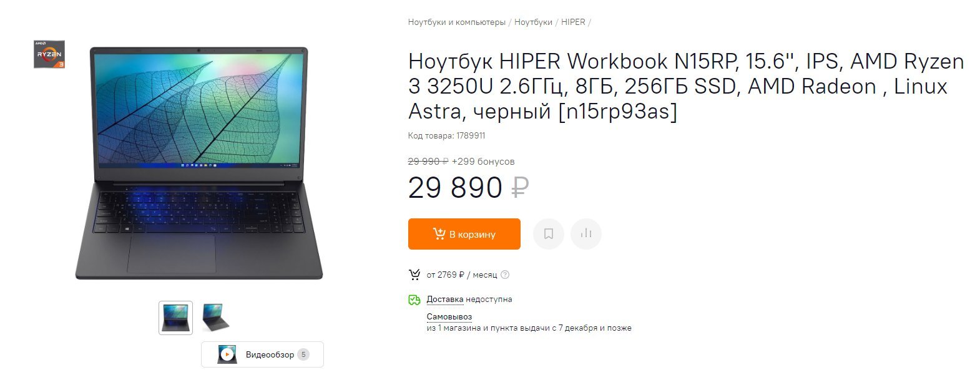Click the AMD Ryzen 3 badge
This screenshot has width=980, height=385.
[x=49, y=54]
